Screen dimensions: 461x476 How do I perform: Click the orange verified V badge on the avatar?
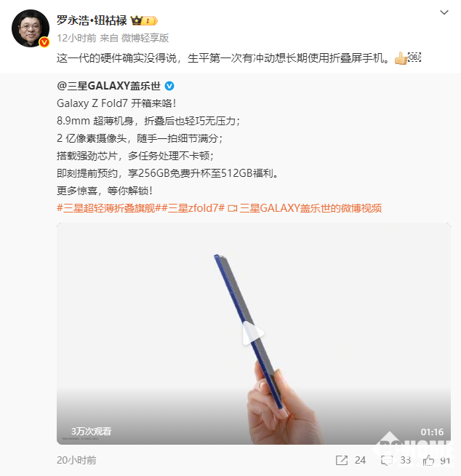click(x=44, y=42)
